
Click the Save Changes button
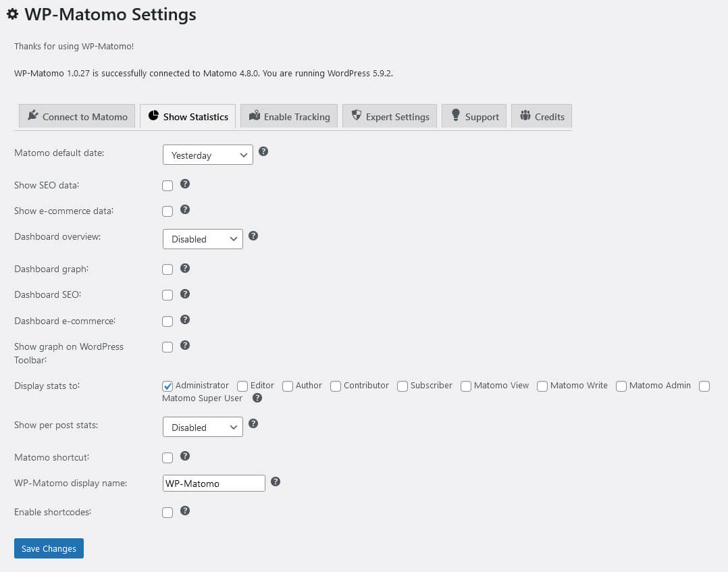pos(48,548)
